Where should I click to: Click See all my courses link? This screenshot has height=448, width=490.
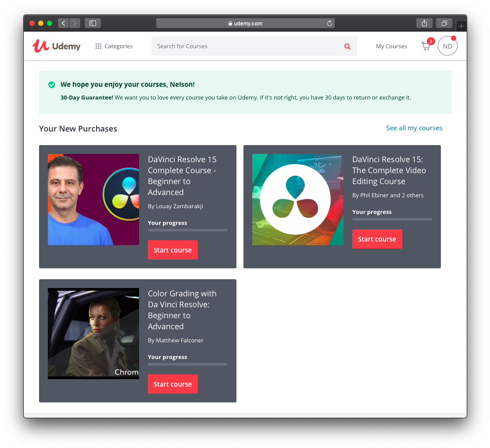[x=414, y=128]
